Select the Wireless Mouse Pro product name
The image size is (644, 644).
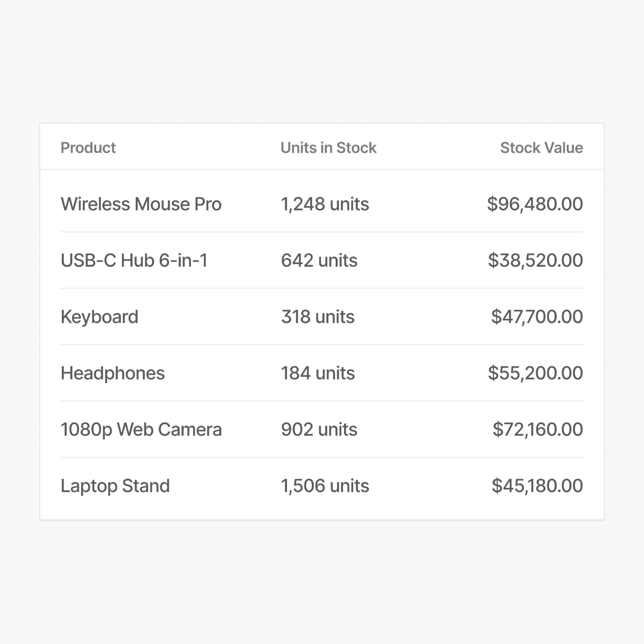[141, 204]
